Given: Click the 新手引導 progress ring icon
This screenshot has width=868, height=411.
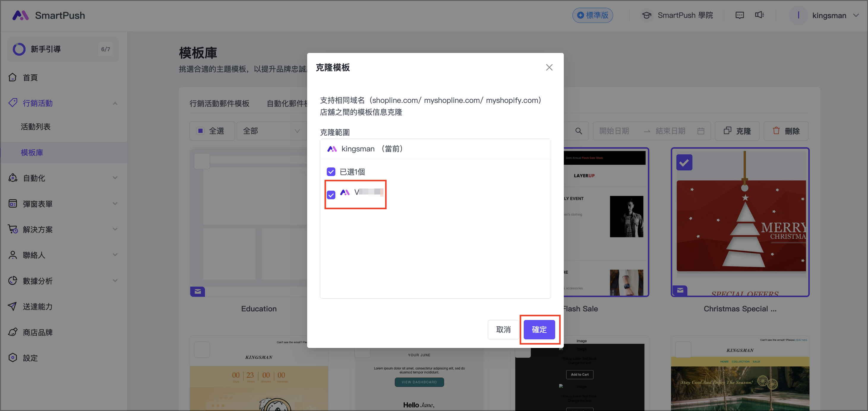Looking at the screenshot, I should click(19, 49).
